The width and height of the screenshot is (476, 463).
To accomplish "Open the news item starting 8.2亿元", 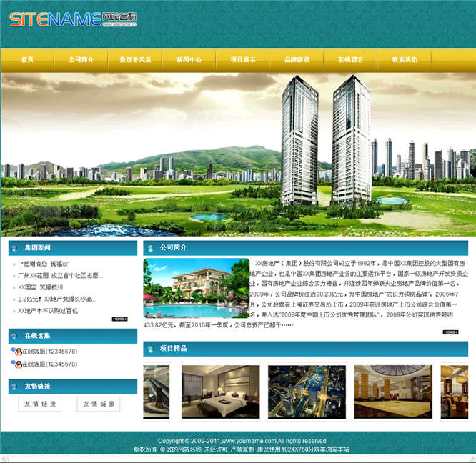I will click(57, 299).
